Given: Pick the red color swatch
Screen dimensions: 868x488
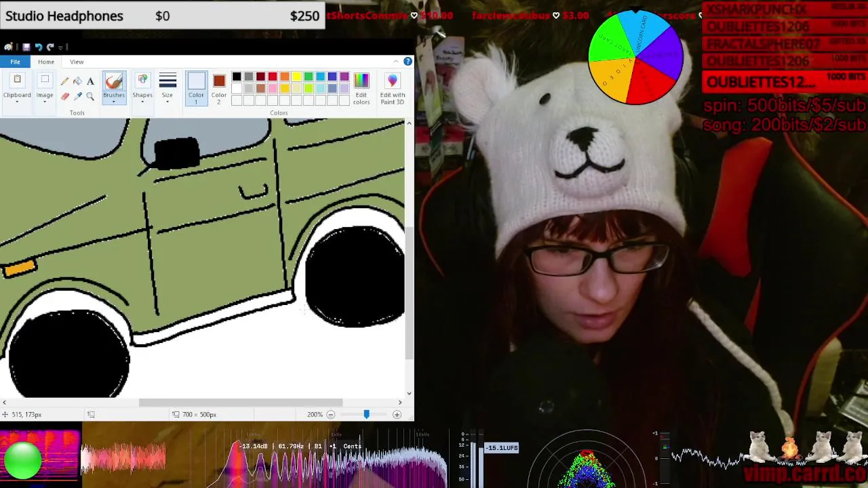Looking at the screenshot, I should click(x=272, y=77).
